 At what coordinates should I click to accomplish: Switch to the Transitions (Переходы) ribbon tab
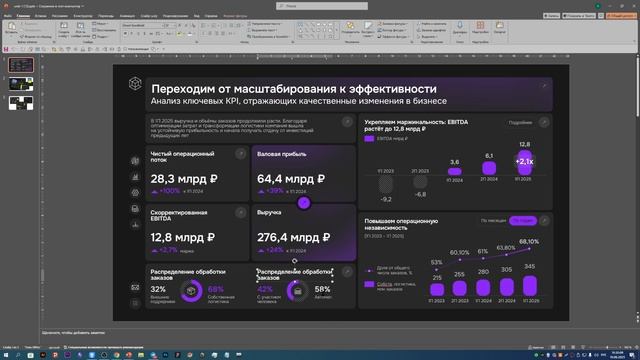(x=106, y=16)
